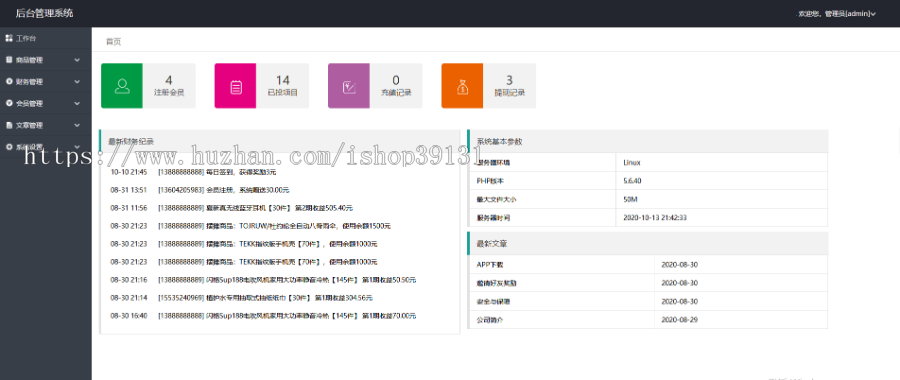Click the 最大文件大小 label cell
Screen dimensions: 900x380
point(542,199)
